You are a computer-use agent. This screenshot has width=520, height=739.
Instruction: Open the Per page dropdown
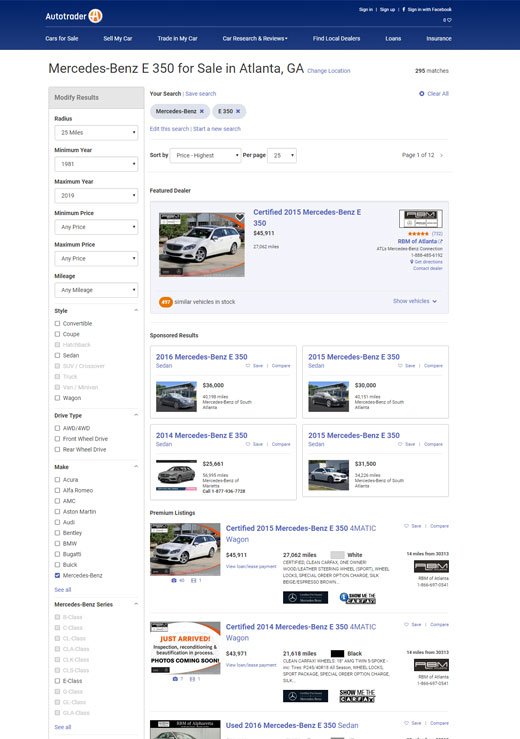pyautogui.click(x=282, y=156)
